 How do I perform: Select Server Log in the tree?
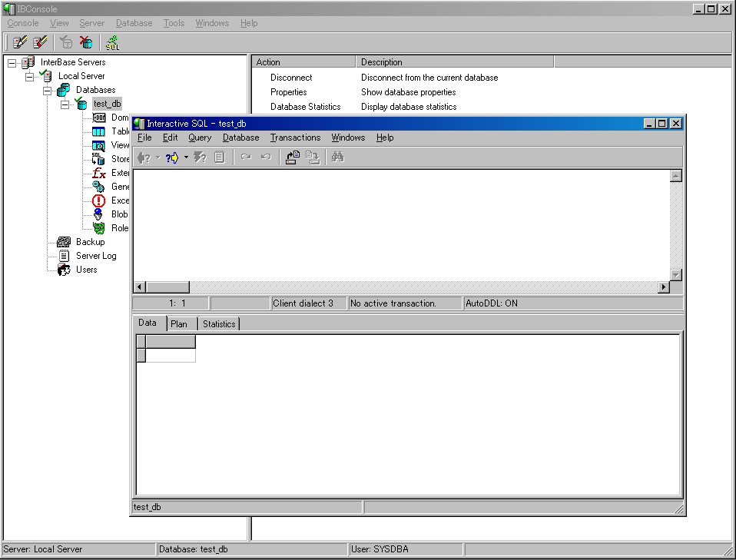[x=96, y=256]
